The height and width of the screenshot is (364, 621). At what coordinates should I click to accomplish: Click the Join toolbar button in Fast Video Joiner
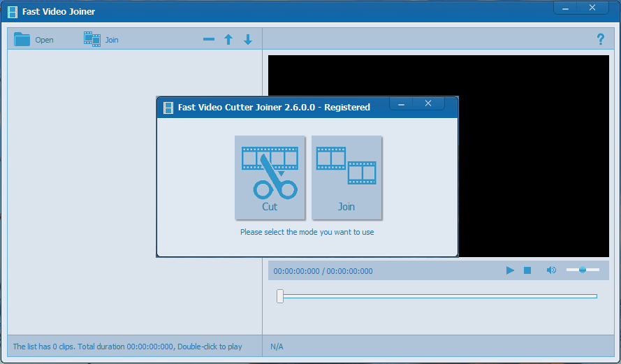coord(101,40)
